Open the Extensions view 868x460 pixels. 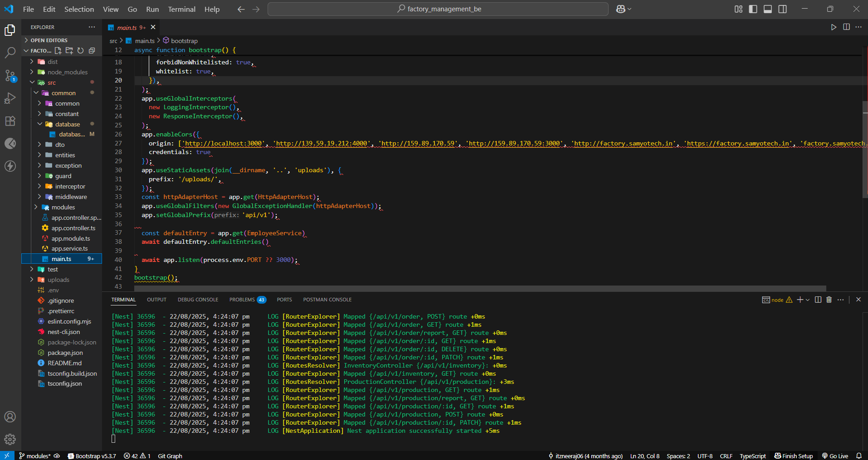pos(10,121)
